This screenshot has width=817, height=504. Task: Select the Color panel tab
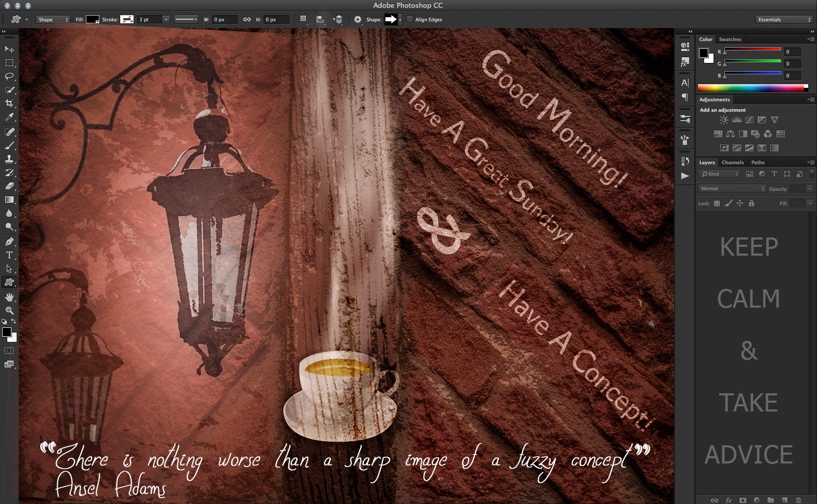coord(706,39)
